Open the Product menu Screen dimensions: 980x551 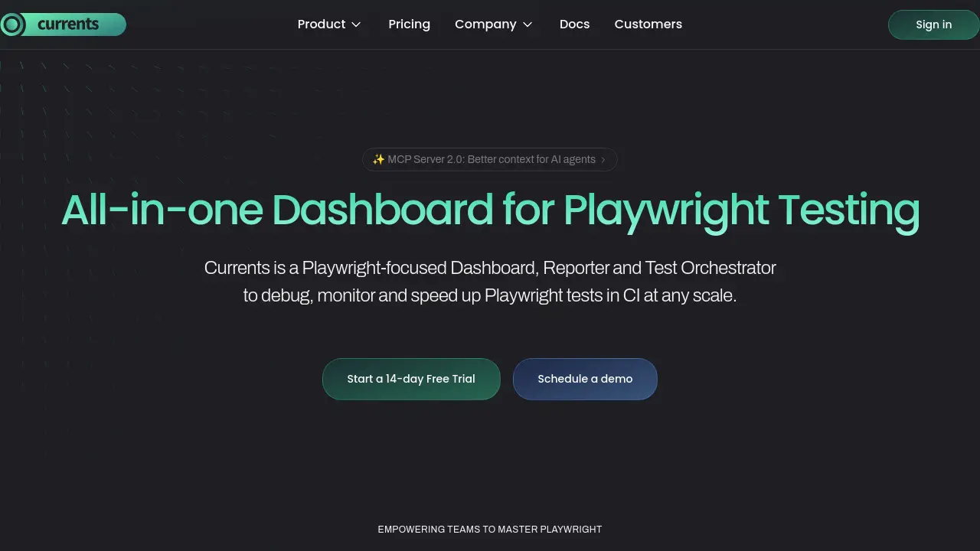pos(329,24)
